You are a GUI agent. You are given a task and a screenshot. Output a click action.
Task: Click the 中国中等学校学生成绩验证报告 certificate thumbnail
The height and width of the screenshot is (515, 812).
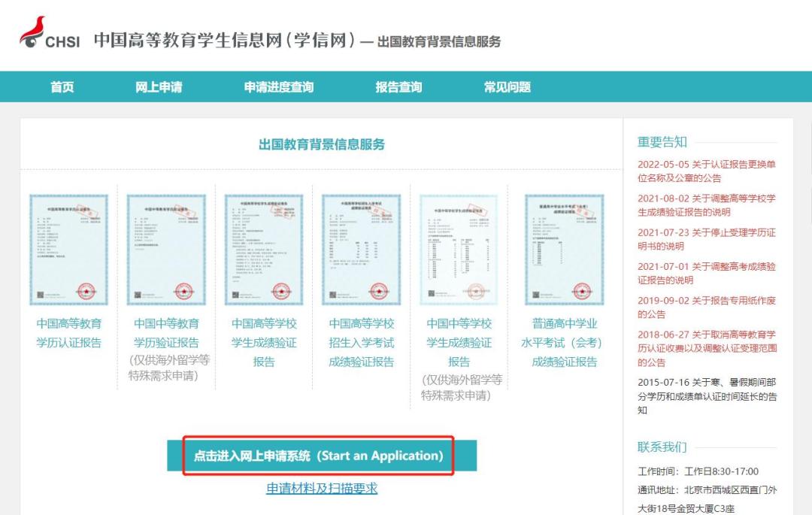(459, 250)
